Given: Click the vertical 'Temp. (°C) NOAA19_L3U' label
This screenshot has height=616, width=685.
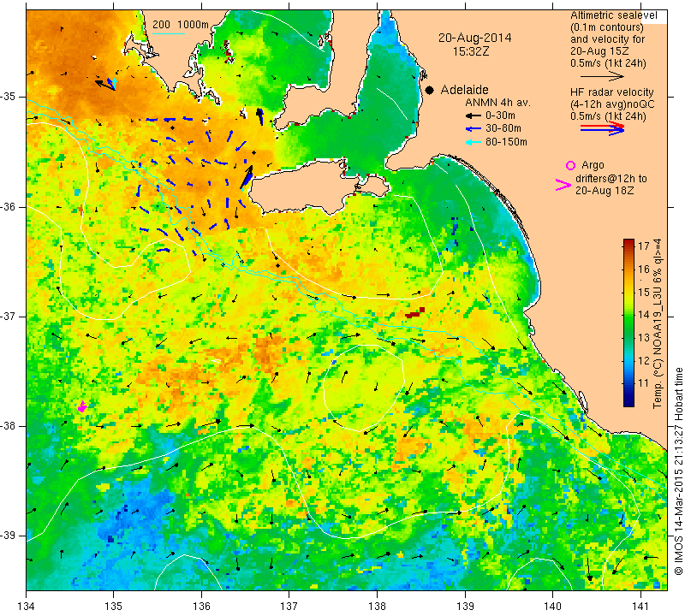Looking at the screenshot, I should [657, 323].
